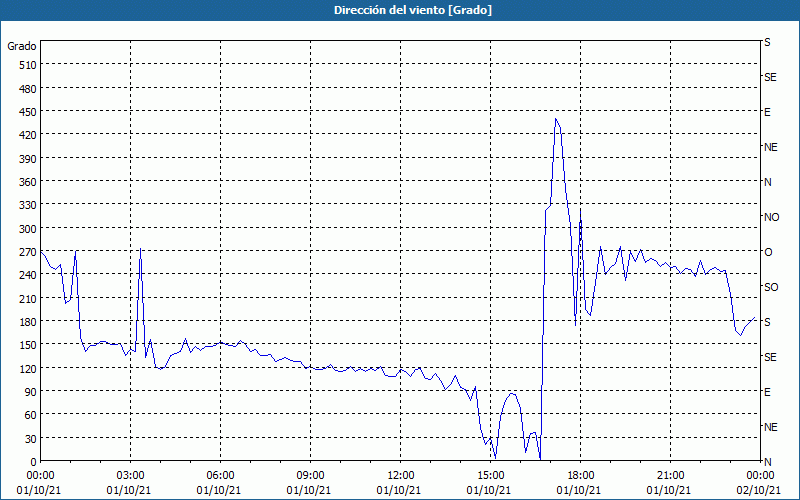Click the 02/10/21 date label
Viewport: 800px width, 500px height.
[759, 490]
